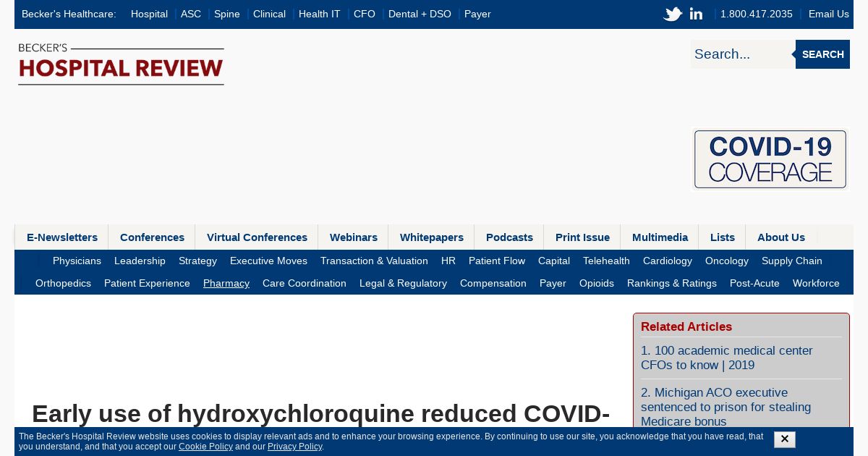Open the COVID-19 Coverage banner
This screenshot has height=456, width=868.
coord(770,159)
